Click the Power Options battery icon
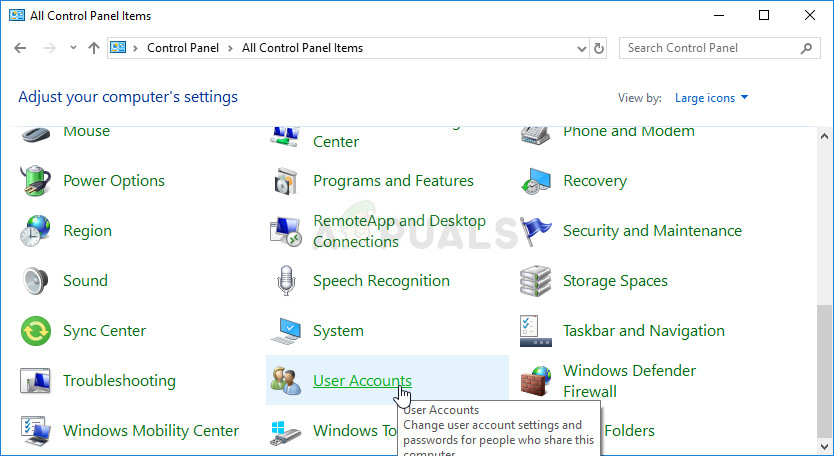This screenshot has width=834, height=456. (36, 181)
